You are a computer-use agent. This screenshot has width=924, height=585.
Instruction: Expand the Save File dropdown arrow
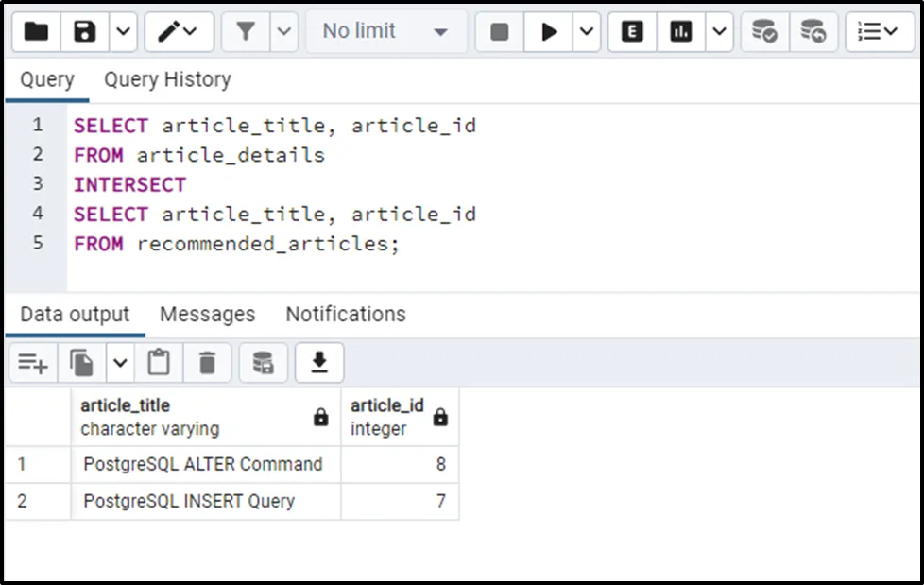[x=123, y=32]
